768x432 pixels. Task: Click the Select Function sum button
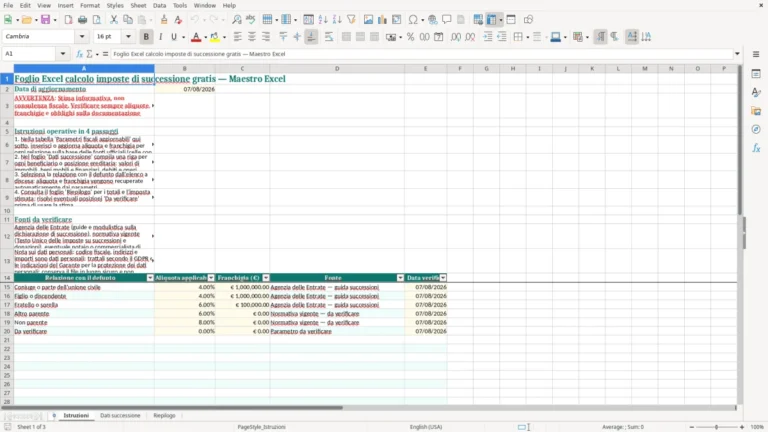point(90,54)
